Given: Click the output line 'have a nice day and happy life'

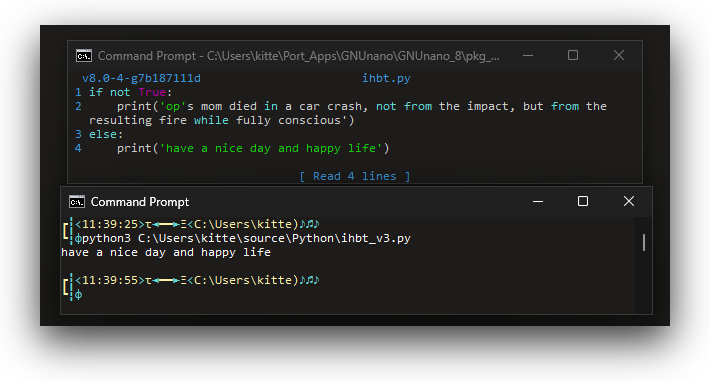Looking at the screenshot, I should click(x=166, y=252).
